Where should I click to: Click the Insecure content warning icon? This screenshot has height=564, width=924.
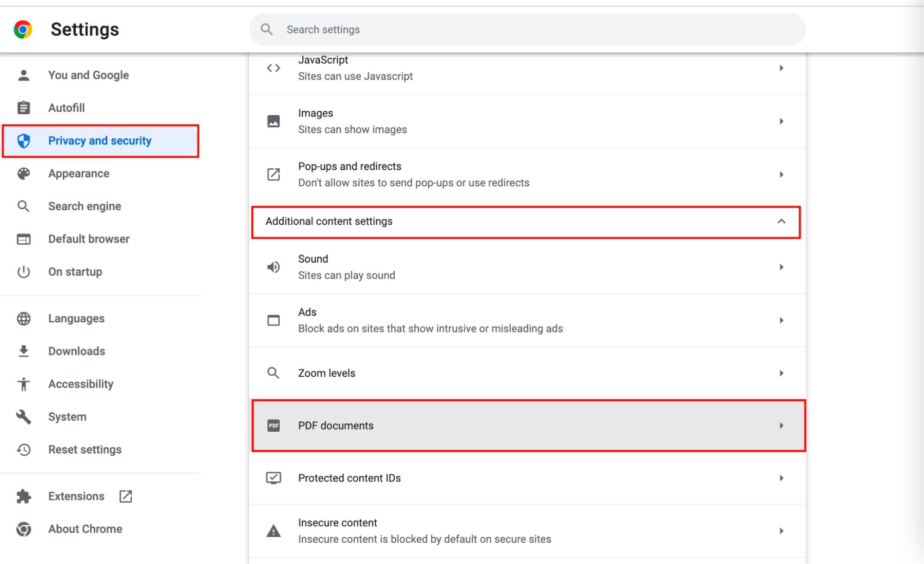tap(274, 531)
